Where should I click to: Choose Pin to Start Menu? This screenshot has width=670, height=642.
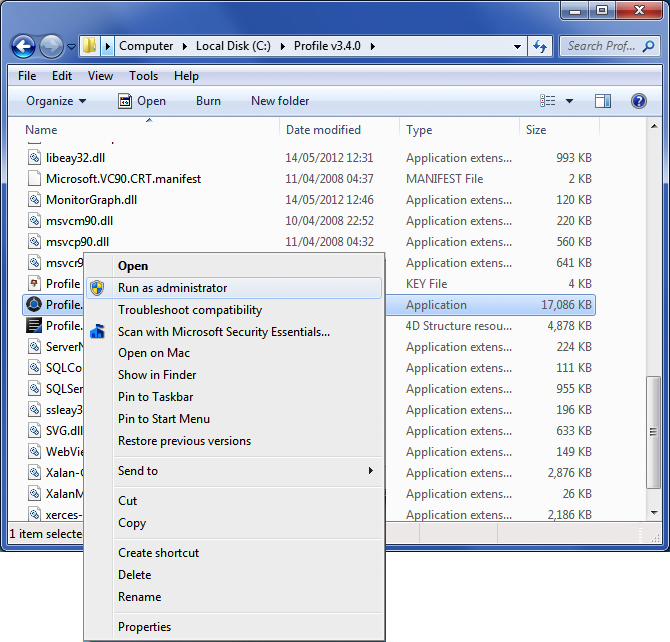(234, 419)
